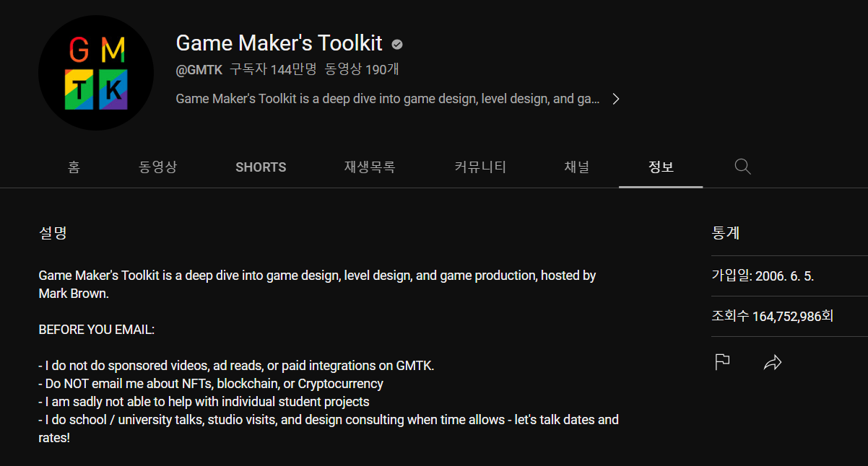868x466 pixels.
Task: Click the line about sponsored videos
Action: pyautogui.click(x=236, y=366)
